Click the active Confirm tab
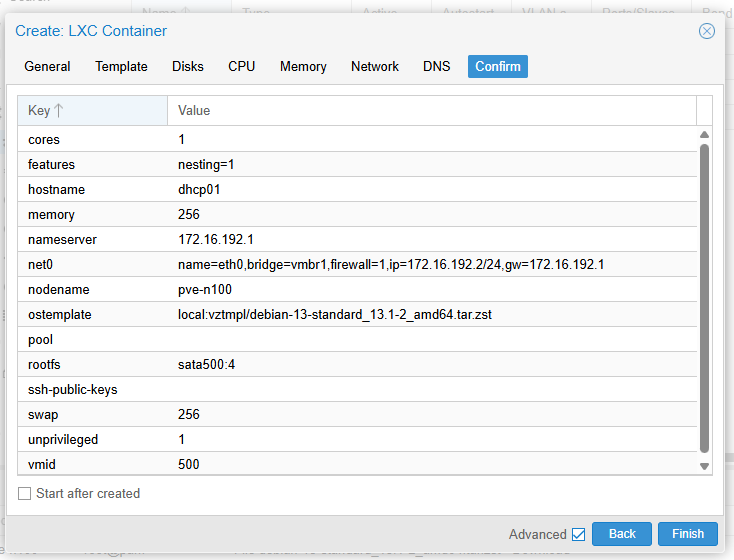This screenshot has width=734, height=560. pos(498,67)
